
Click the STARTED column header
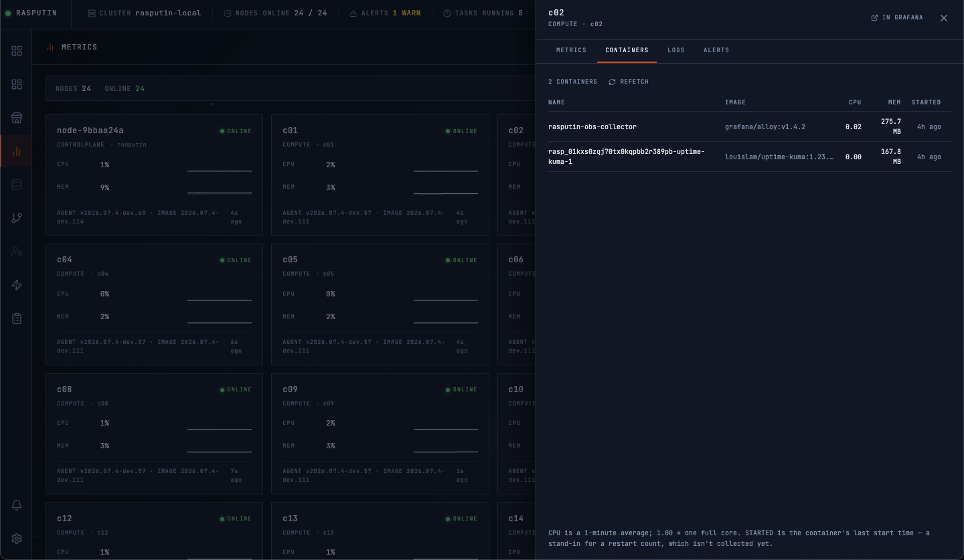click(927, 102)
